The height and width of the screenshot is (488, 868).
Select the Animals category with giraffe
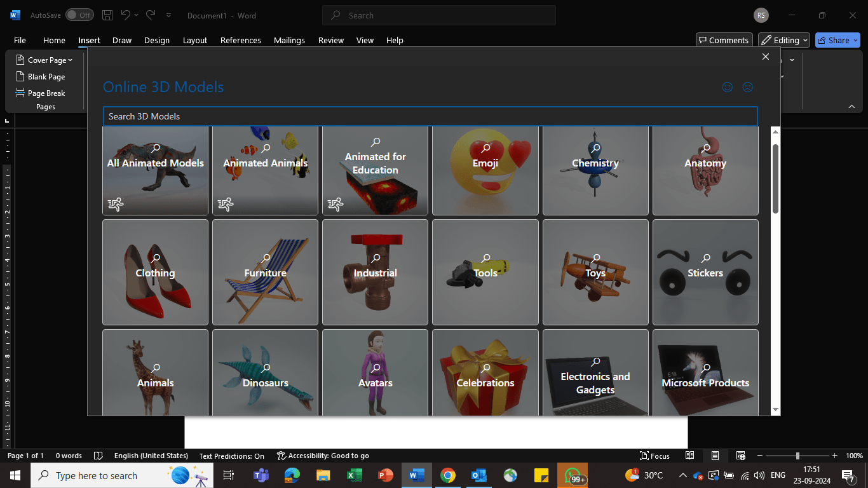pos(155,372)
